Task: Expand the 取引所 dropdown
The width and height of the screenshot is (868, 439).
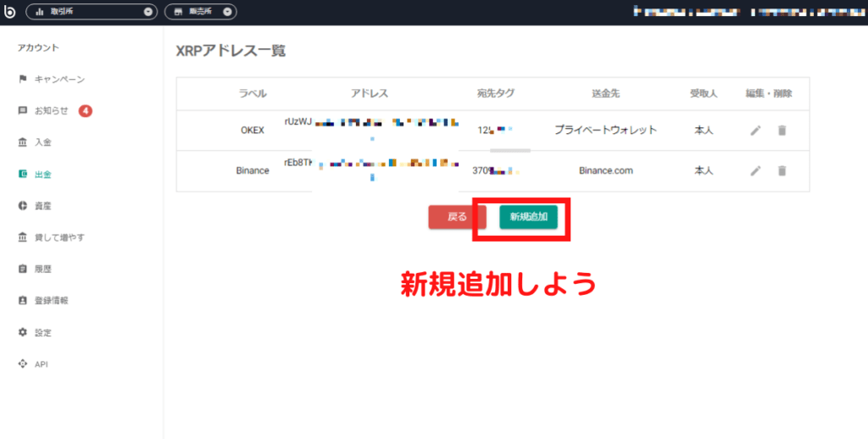Action: click(x=148, y=12)
